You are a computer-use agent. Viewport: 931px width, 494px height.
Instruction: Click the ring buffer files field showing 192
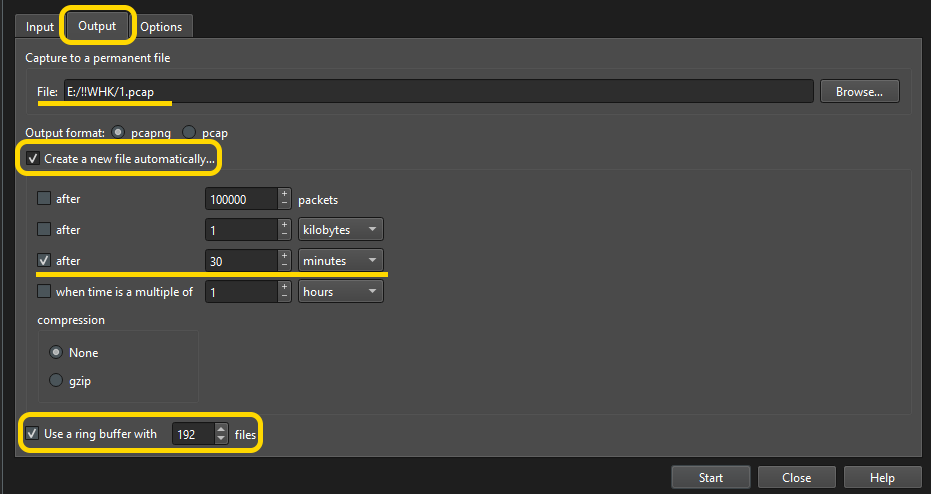click(193, 434)
